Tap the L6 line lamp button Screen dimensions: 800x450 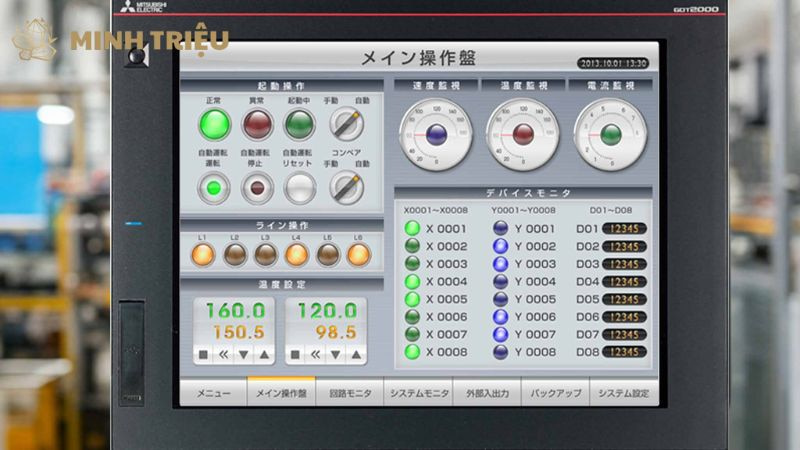358,255
